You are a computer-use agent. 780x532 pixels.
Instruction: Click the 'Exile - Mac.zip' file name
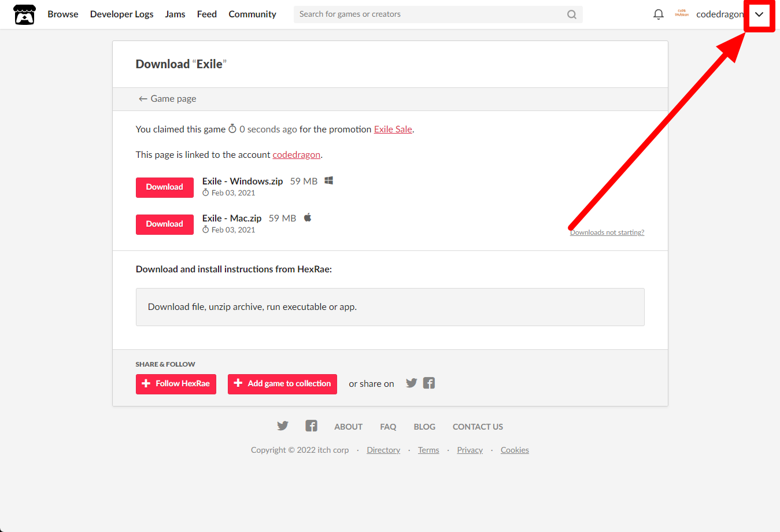(x=232, y=218)
